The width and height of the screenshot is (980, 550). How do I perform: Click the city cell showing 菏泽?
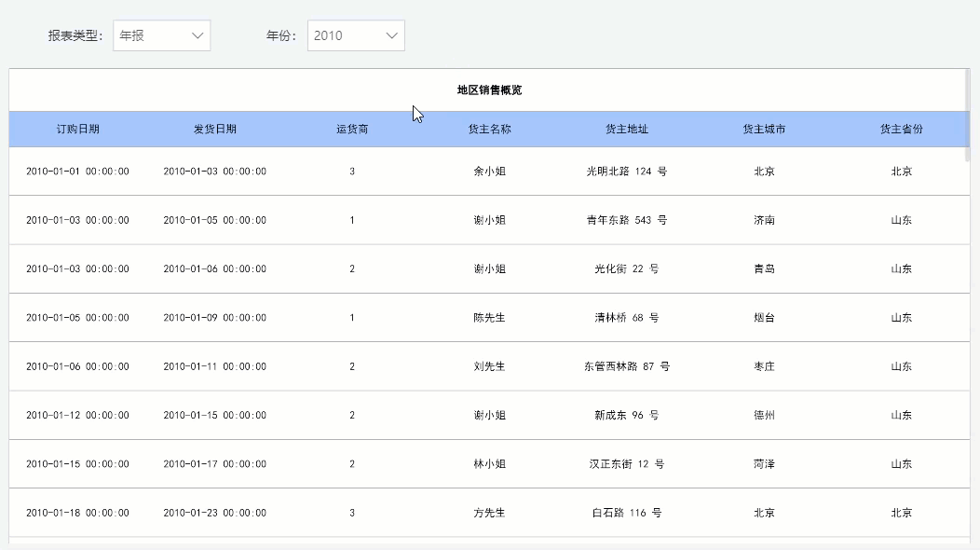pyautogui.click(x=766, y=463)
